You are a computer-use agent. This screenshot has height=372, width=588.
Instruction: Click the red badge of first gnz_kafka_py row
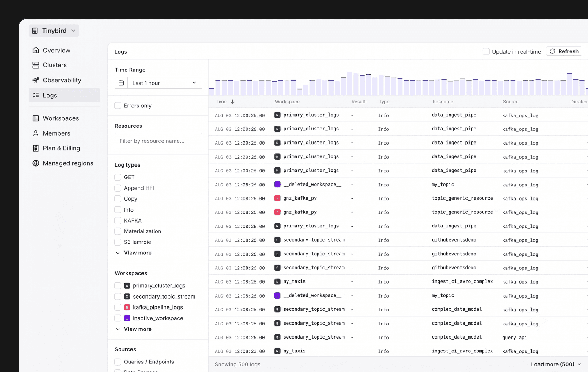277,198
